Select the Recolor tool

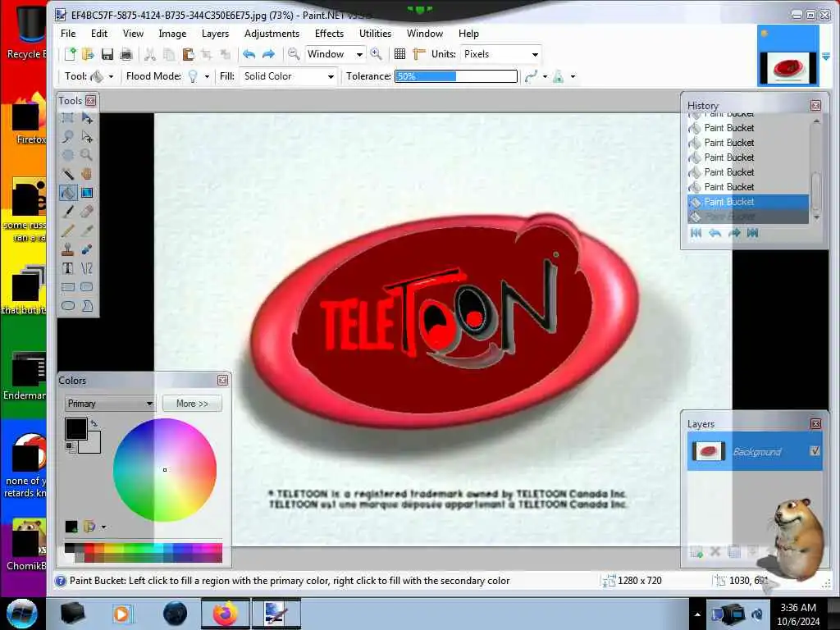pyautogui.click(x=87, y=249)
